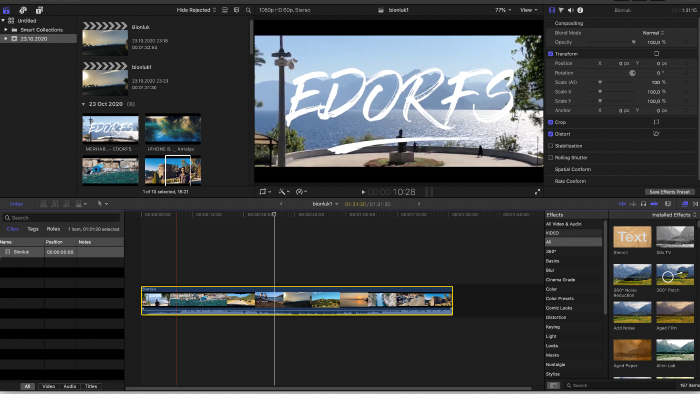700x394 pixels.
Task: Click the Transform onscreen controls icon
Action: [656, 54]
